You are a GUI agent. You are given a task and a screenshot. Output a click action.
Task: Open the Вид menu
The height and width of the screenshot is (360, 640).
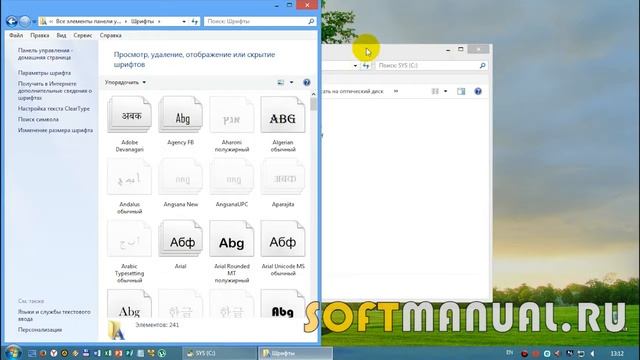(61, 36)
